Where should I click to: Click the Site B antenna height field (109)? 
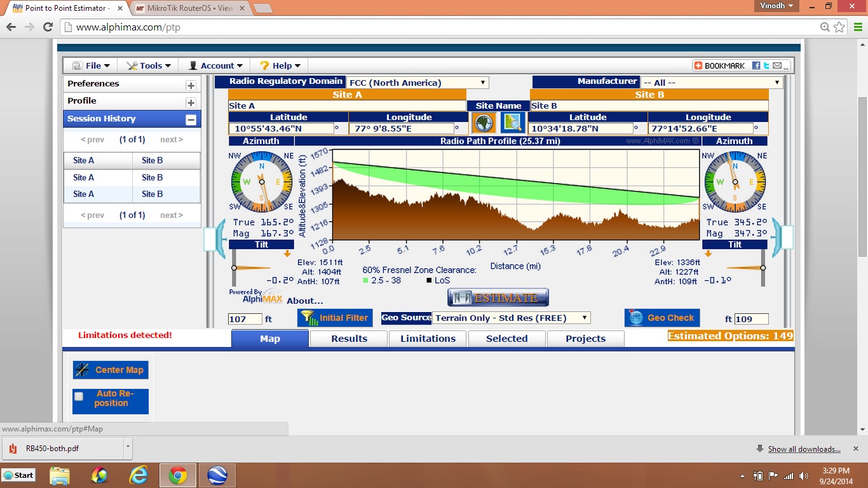[751, 319]
